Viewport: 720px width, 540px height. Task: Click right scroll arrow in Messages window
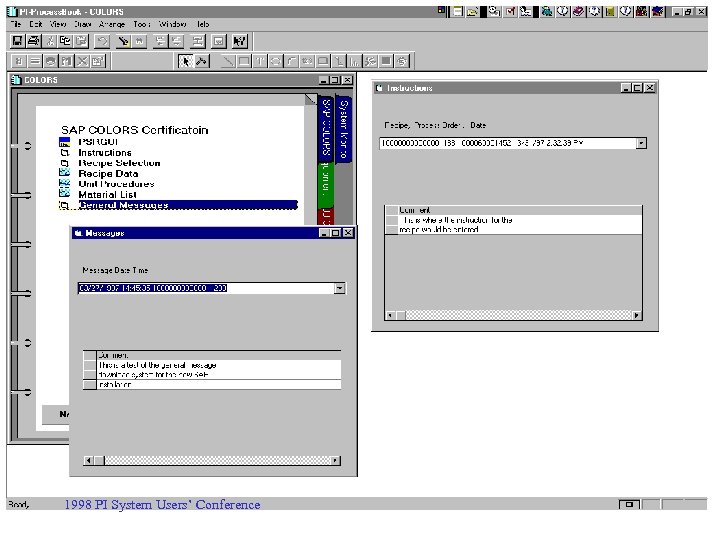point(335,461)
